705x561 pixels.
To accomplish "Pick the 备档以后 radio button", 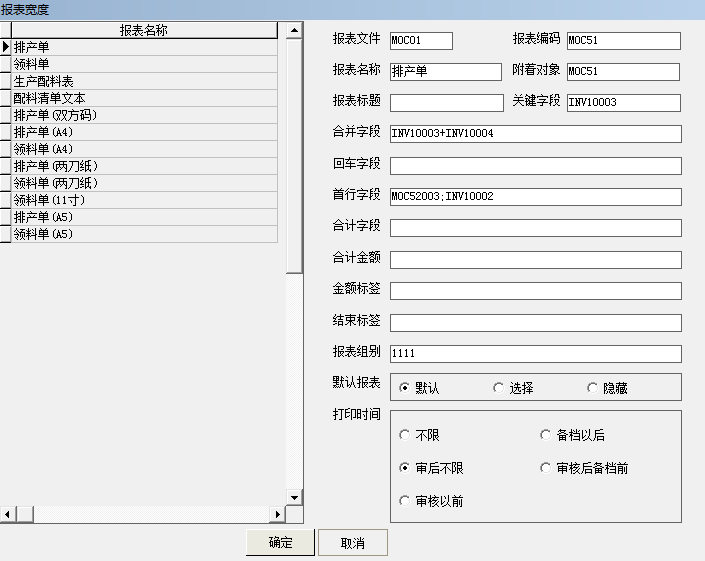I will (546, 435).
